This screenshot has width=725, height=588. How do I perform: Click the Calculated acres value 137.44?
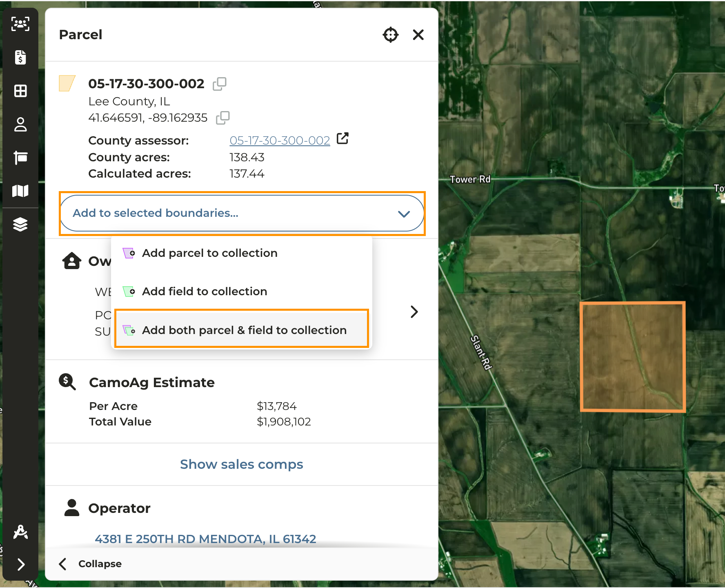pos(247,174)
